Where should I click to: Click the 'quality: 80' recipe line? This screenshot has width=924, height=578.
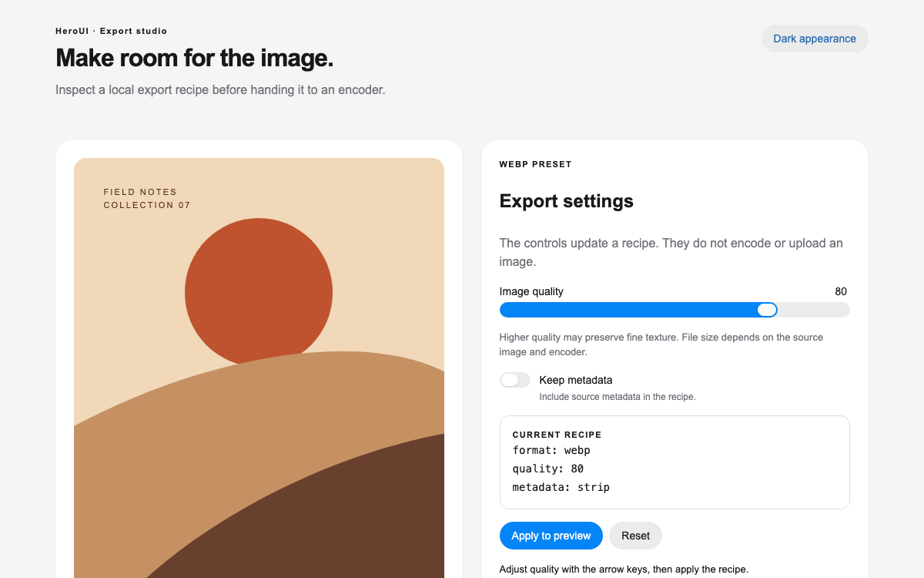(548, 469)
